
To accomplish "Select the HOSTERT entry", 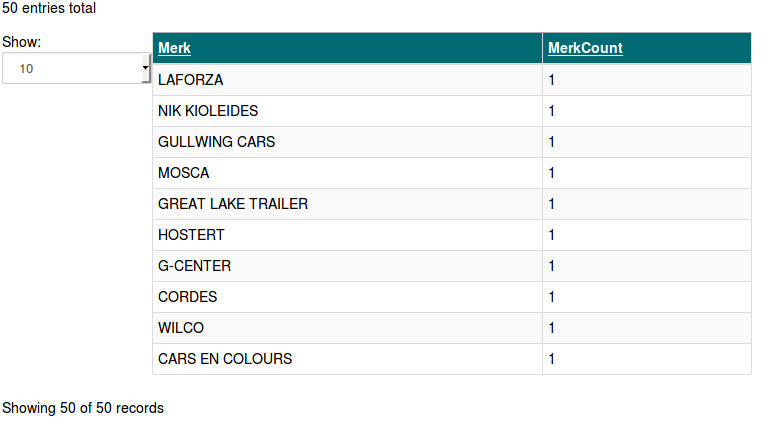I will click(x=191, y=235).
